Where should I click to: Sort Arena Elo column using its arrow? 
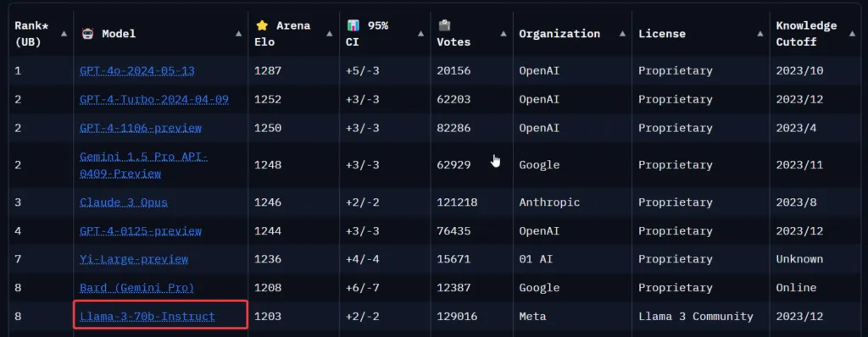click(x=330, y=34)
